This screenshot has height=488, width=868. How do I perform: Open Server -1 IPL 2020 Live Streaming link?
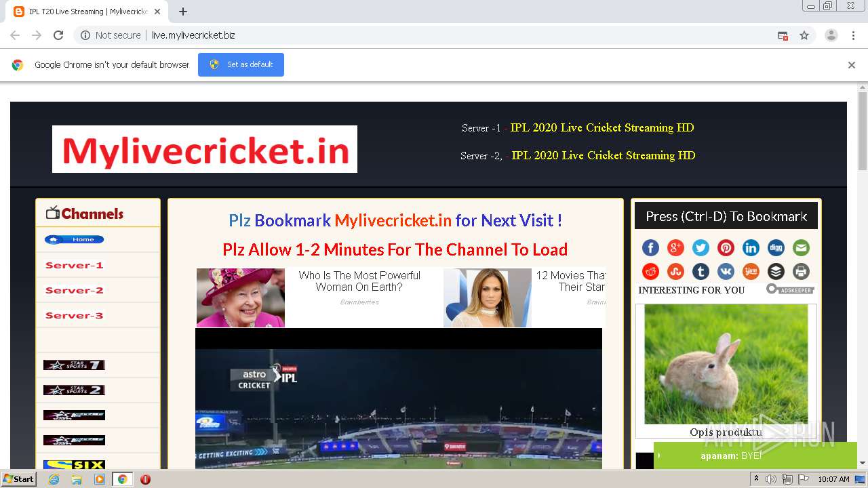602,127
